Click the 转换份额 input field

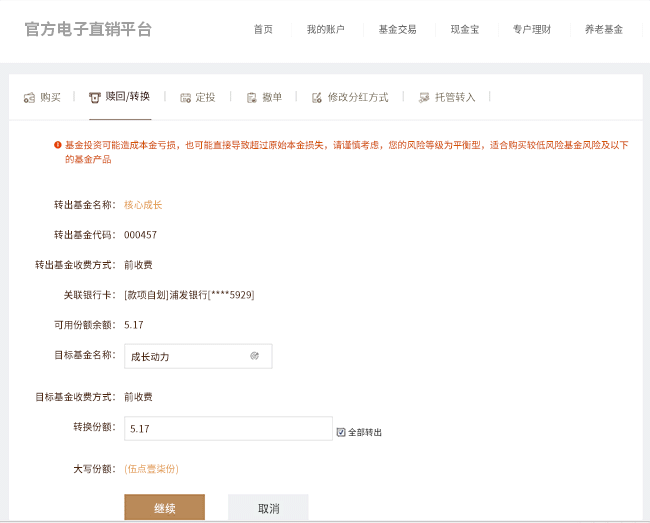[228, 429]
